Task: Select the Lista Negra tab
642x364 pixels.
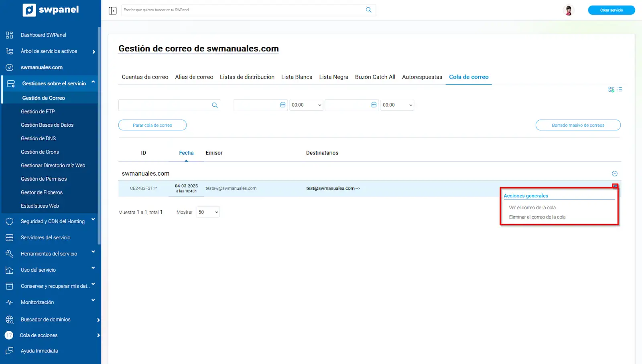Action: tap(333, 77)
